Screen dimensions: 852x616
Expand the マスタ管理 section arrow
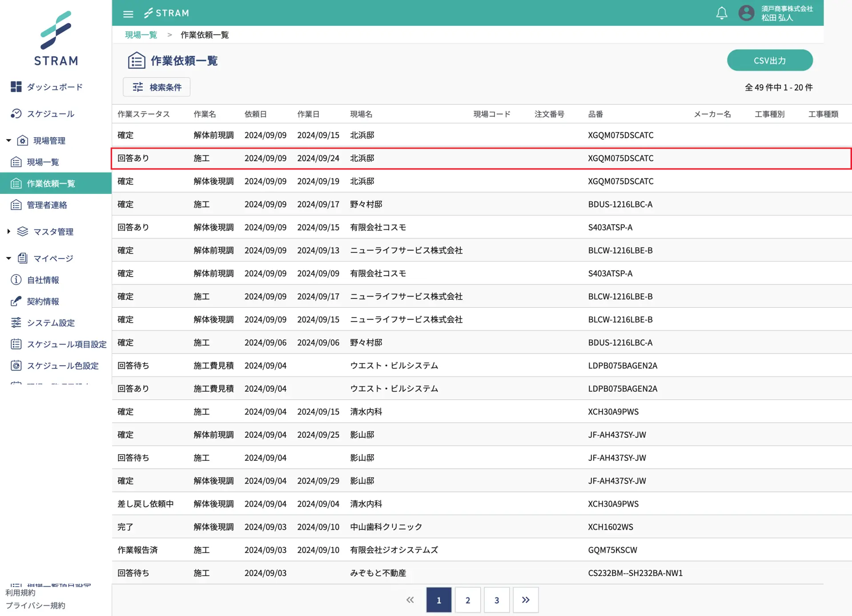coord(8,231)
